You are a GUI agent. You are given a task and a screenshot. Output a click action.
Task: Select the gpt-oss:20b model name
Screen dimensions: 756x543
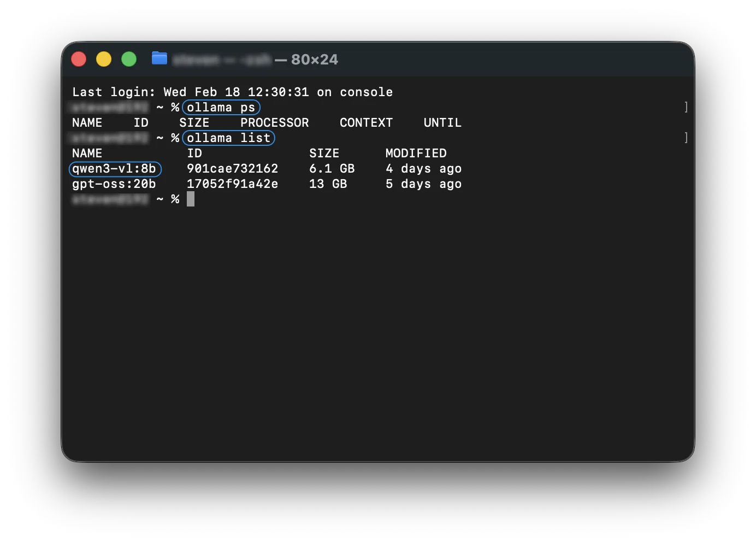tap(114, 184)
